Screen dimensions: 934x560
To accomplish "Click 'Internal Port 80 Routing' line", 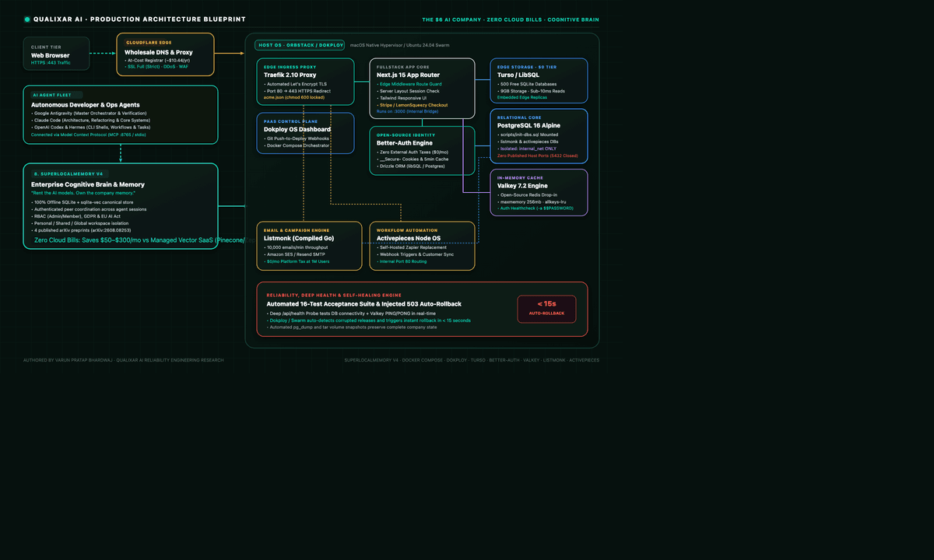I will [405, 261].
